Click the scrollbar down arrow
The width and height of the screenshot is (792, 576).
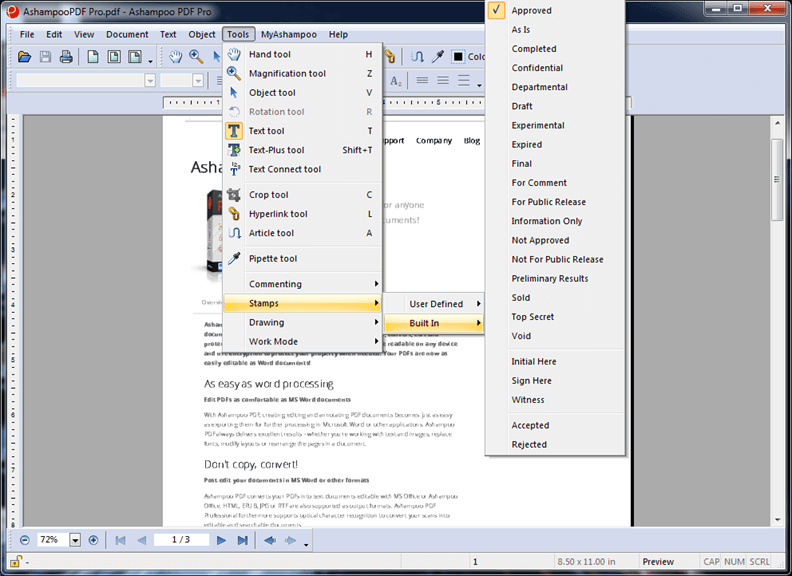tap(777, 519)
